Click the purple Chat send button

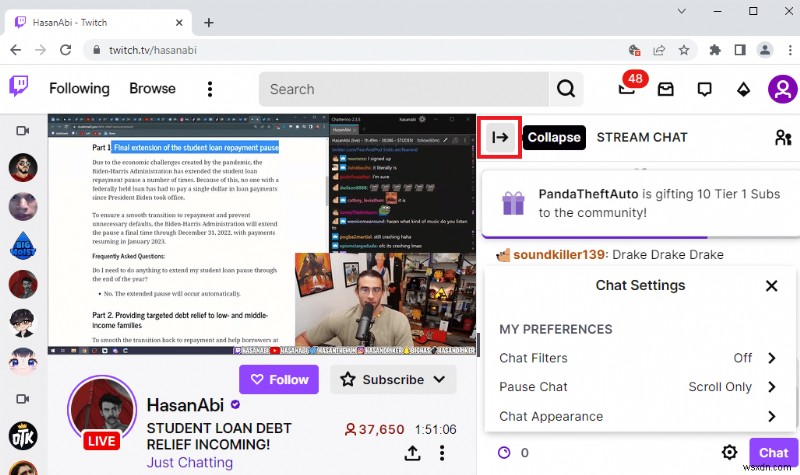pos(773,452)
